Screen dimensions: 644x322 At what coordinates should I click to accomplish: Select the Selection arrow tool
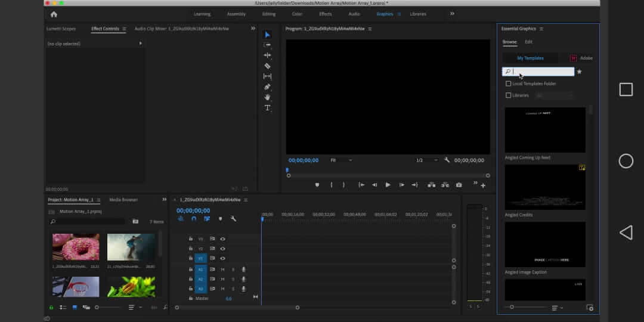267,35
